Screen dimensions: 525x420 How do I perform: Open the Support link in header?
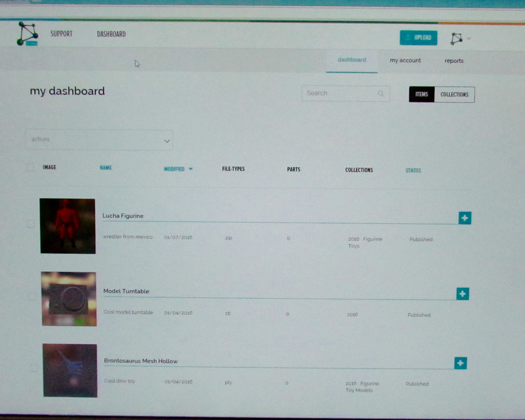click(62, 34)
